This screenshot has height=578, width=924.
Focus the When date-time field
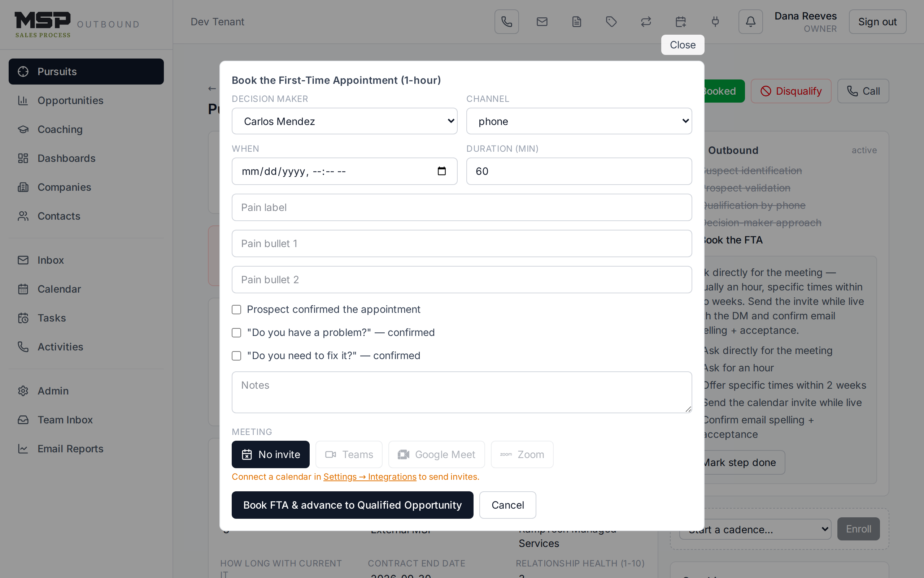(x=344, y=171)
